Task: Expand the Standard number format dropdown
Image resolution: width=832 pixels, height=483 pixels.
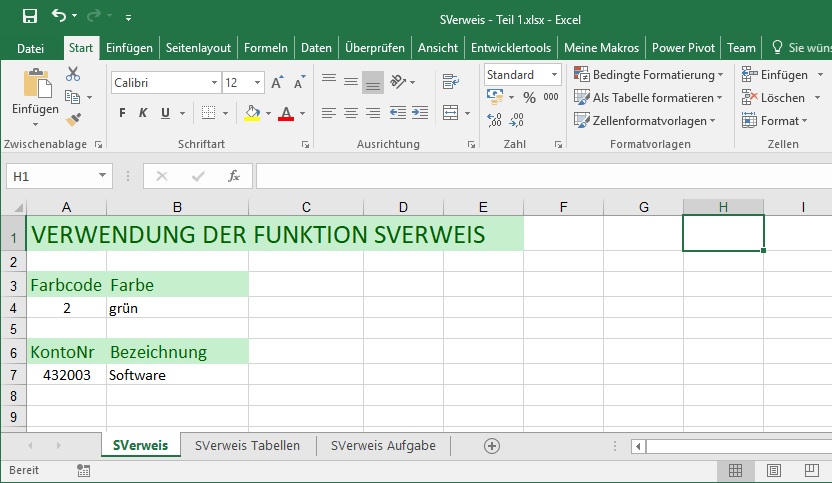Action: [554, 75]
